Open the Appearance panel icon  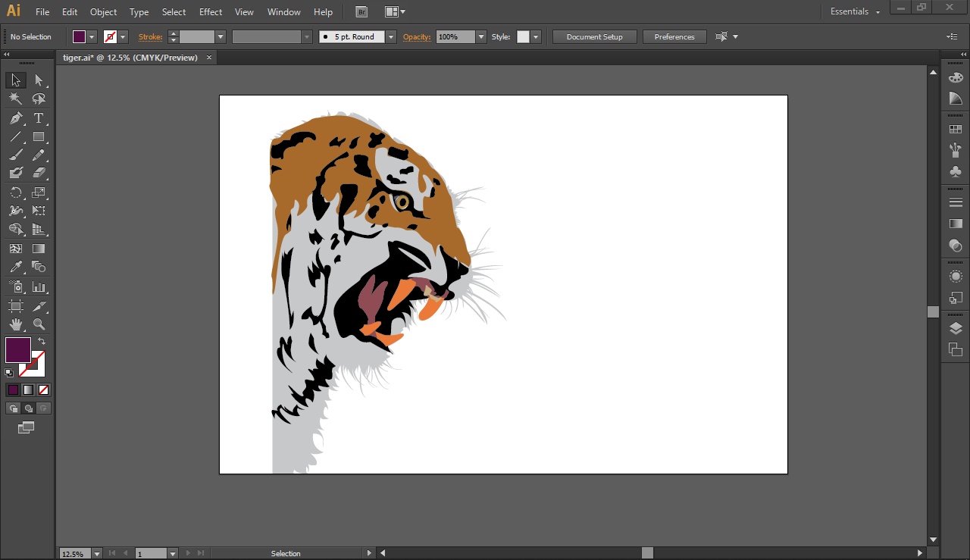(956, 277)
